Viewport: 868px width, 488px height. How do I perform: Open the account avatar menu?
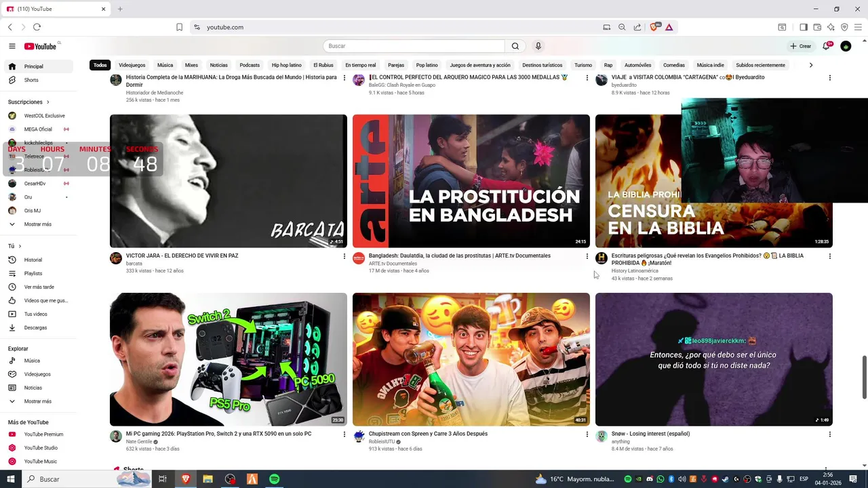click(846, 46)
